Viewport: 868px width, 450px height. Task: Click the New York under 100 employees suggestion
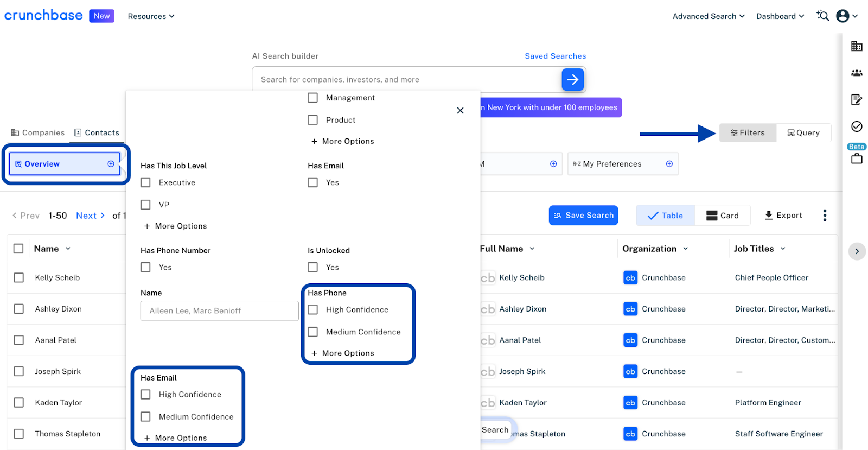pos(551,107)
